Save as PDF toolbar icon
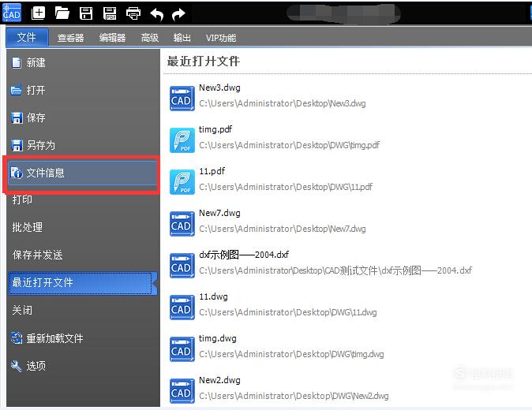The width and height of the screenshot is (532, 410). coord(110,13)
